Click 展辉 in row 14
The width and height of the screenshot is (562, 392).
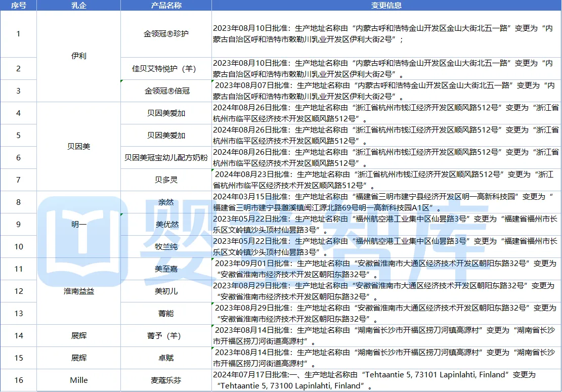pos(78,336)
